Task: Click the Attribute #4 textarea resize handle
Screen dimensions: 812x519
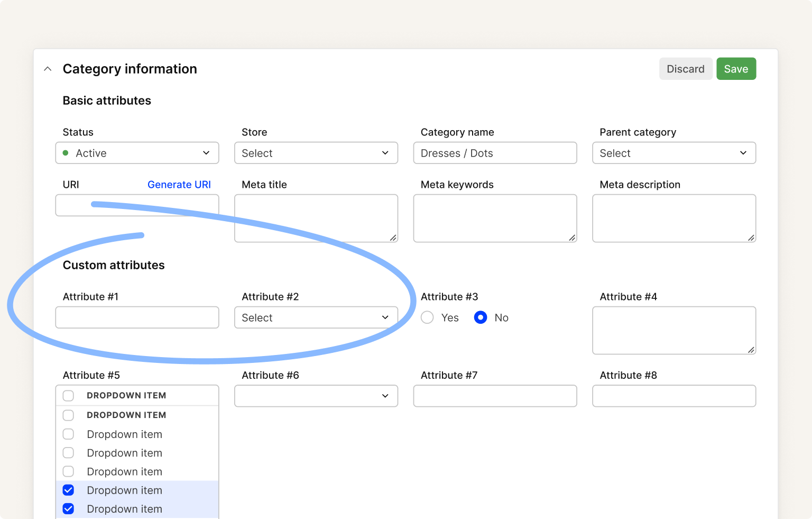Action: (751, 350)
